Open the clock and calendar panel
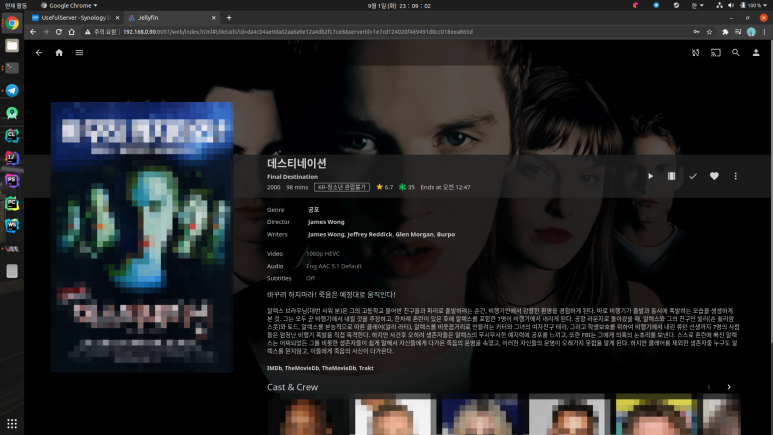773x435 pixels. [x=399, y=5]
